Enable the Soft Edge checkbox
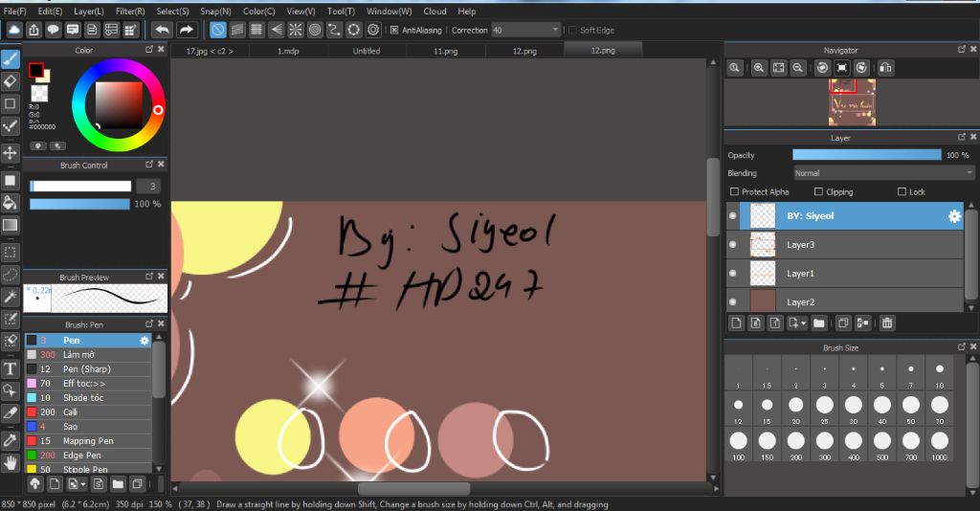The image size is (980, 511). (x=572, y=30)
